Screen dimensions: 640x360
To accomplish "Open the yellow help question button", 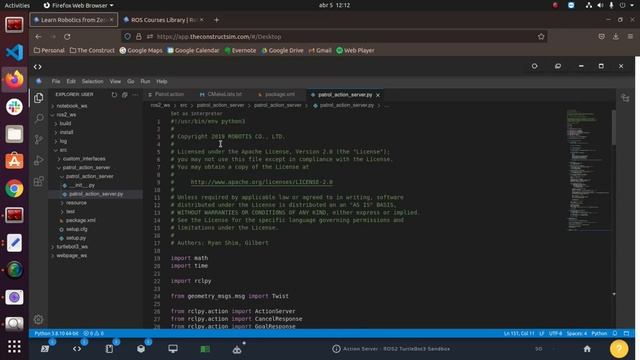I will click(x=619, y=349).
